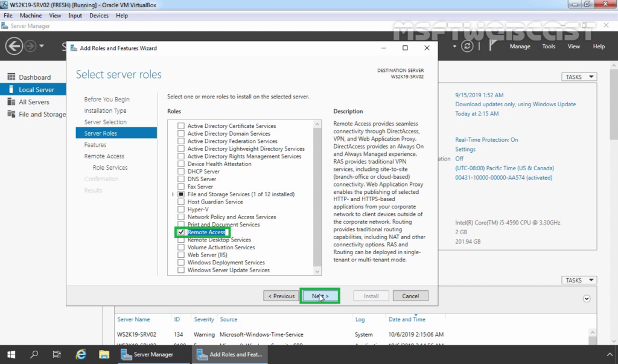Screen dimensions: 618x364
Task: Expand File and Storage Services node
Action: tap(173, 194)
